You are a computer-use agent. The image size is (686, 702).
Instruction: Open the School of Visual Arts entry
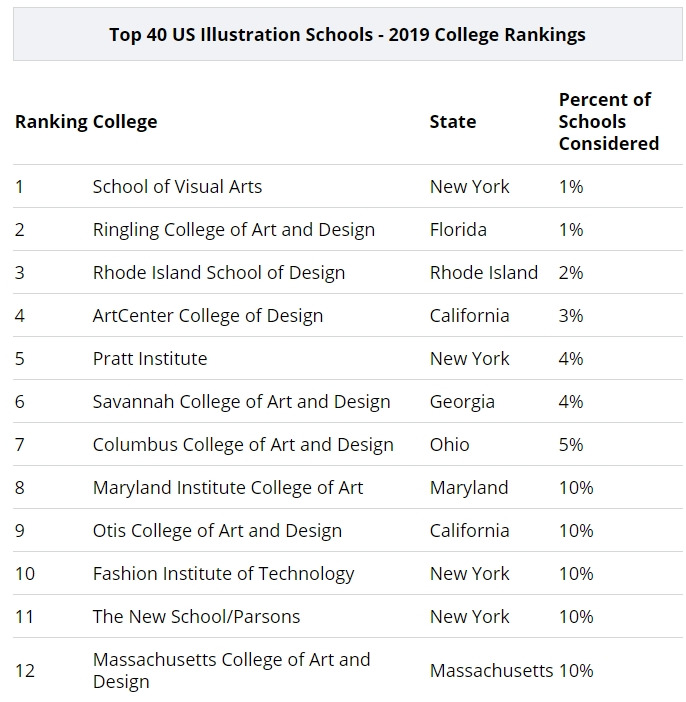177,187
